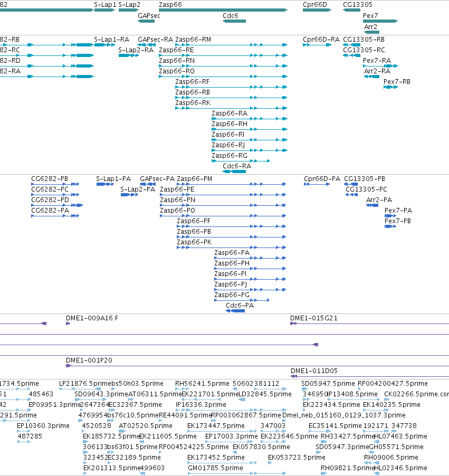Select transcript Zasp66-RE
This screenshot has width=449, height=476.
coord(223,55)
